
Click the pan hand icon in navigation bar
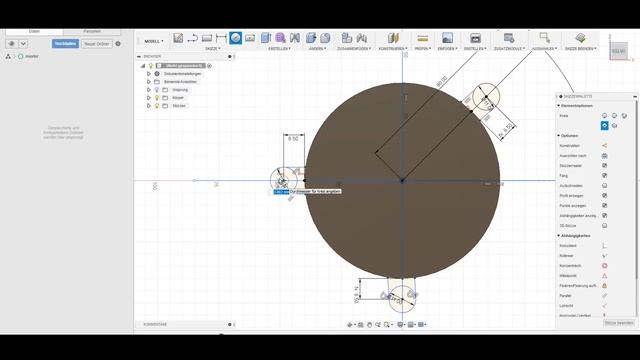click(369, 324)
